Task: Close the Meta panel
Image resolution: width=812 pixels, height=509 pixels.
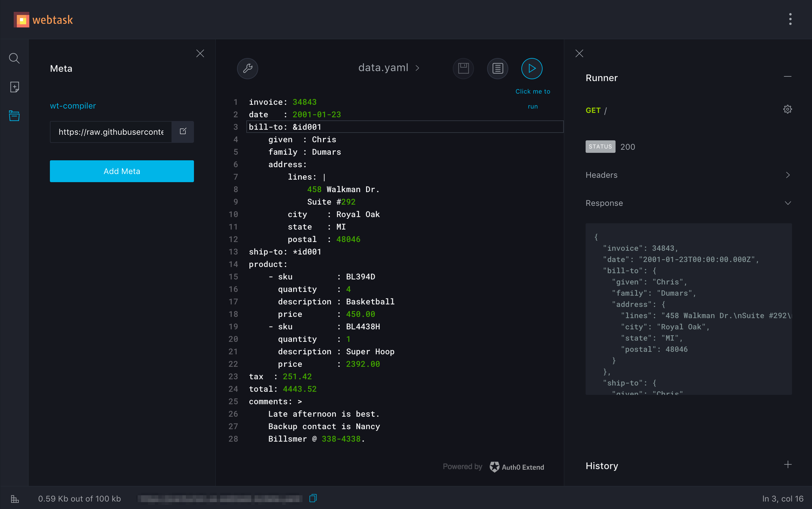Action: [x=200, y=53]
